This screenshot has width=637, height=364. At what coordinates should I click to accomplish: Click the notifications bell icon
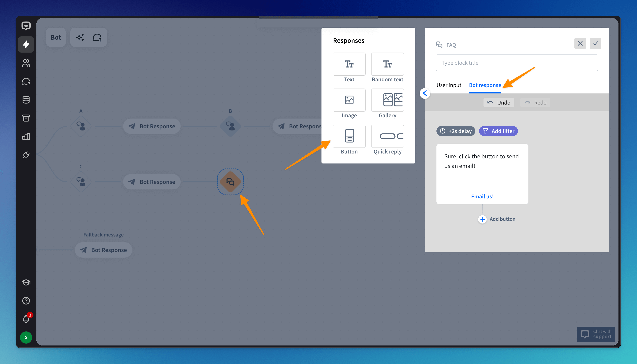pyautogui.click(x=26, y=319)
